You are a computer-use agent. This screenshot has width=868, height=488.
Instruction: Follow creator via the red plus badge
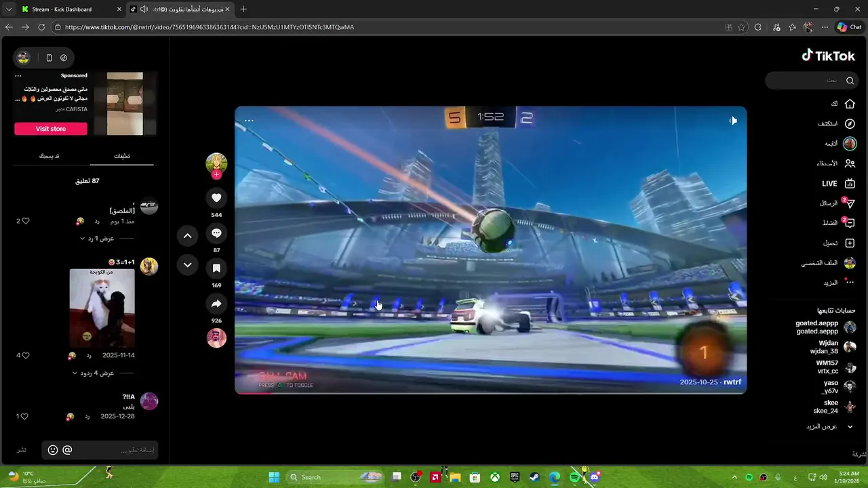(x=216, y=175)
